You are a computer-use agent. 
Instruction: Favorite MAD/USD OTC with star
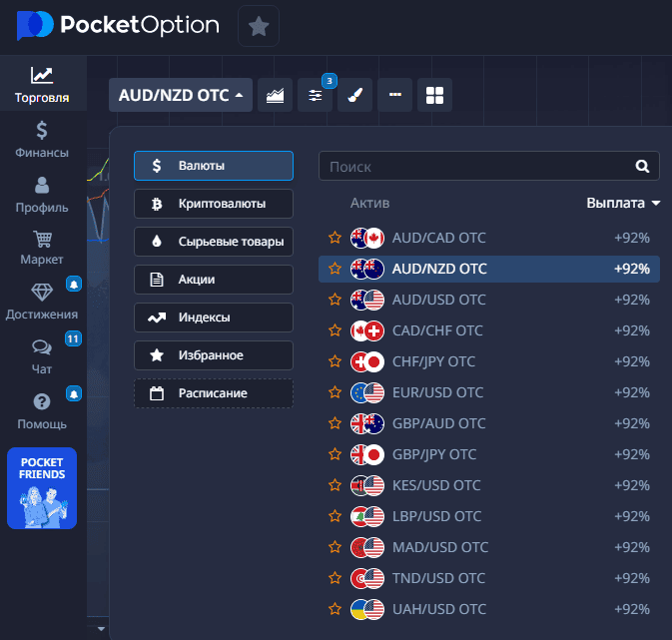click(335, 547)
